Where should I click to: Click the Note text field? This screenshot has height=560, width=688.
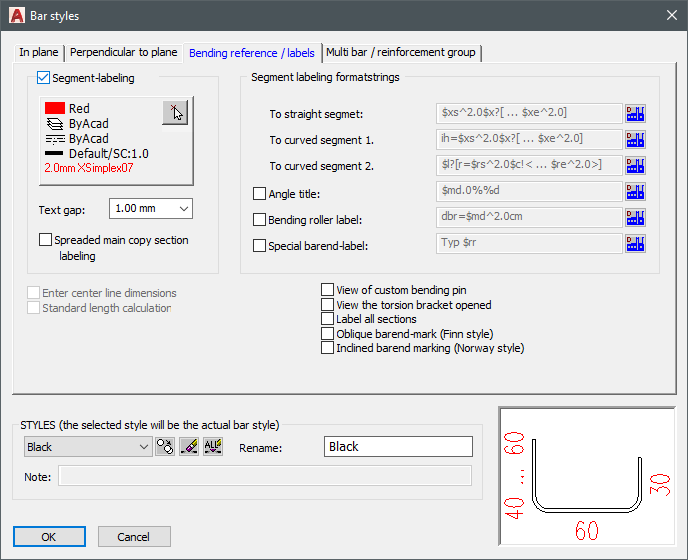pyautogui.click(x=265, y=476)
